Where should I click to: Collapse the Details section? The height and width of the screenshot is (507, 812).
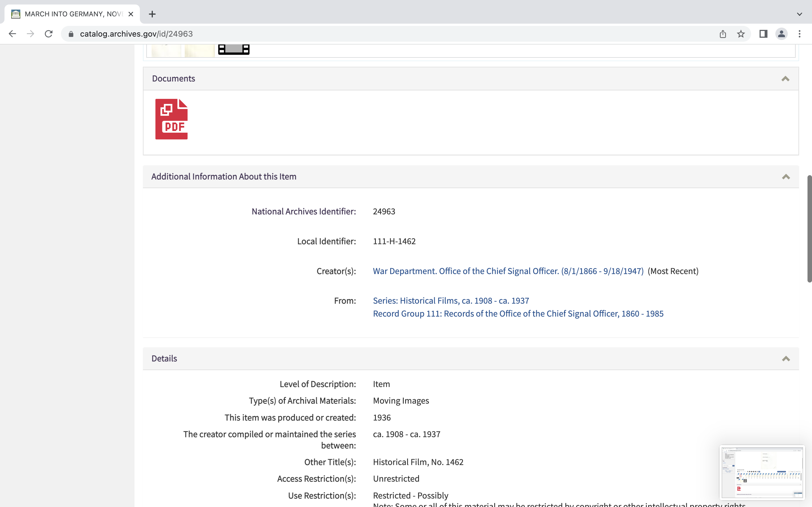(x=786, y=359)
